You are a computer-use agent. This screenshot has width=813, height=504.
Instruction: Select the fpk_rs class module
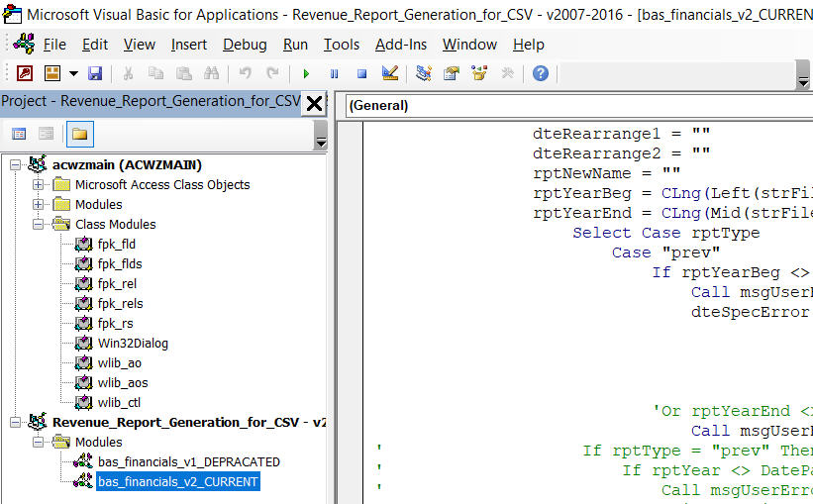click(115, 324)
